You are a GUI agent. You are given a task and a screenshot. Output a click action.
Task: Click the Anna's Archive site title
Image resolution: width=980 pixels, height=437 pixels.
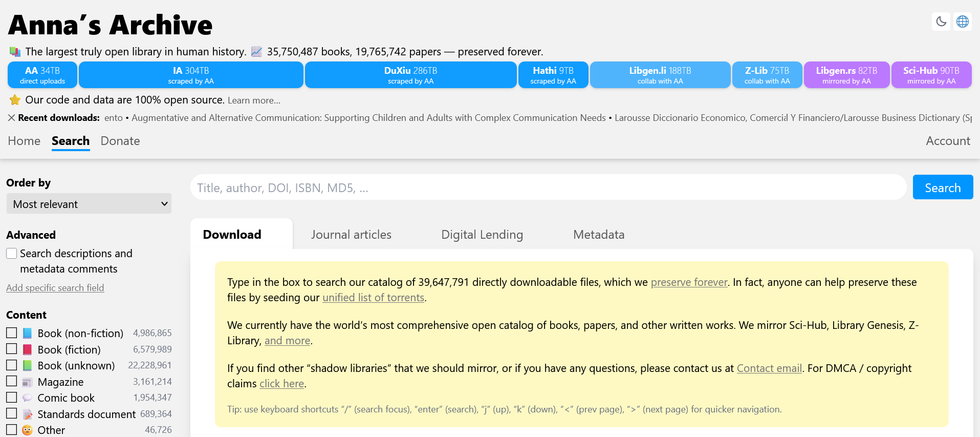(110, 25)
